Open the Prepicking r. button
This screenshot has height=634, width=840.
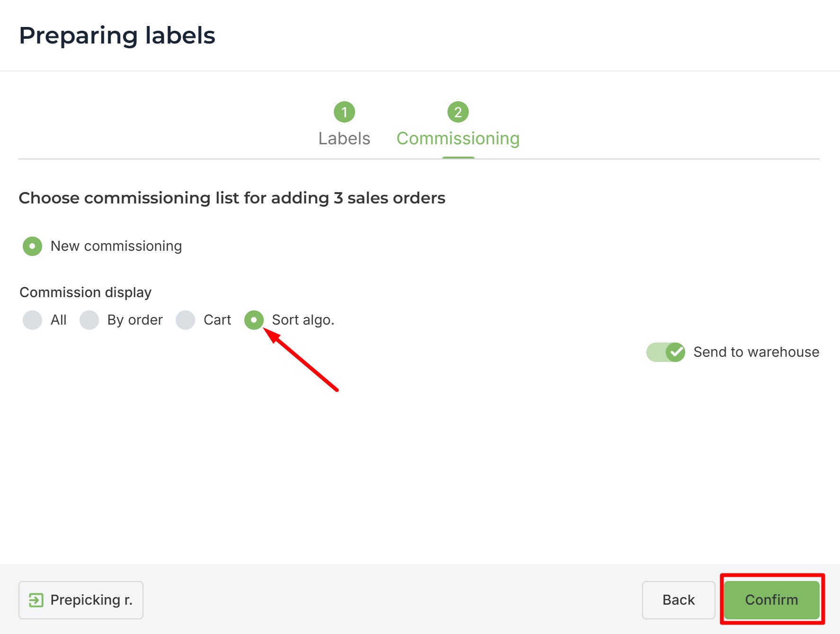coord(81,600)
